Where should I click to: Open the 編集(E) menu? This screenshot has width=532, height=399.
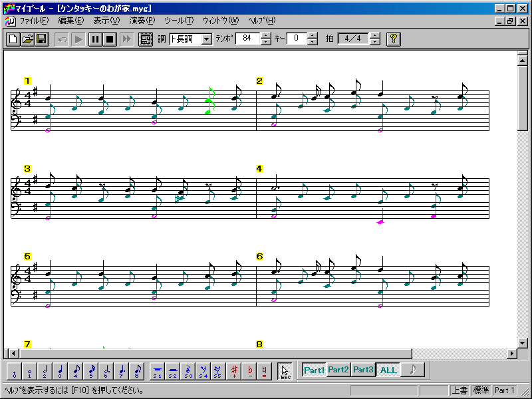point(71,21)
